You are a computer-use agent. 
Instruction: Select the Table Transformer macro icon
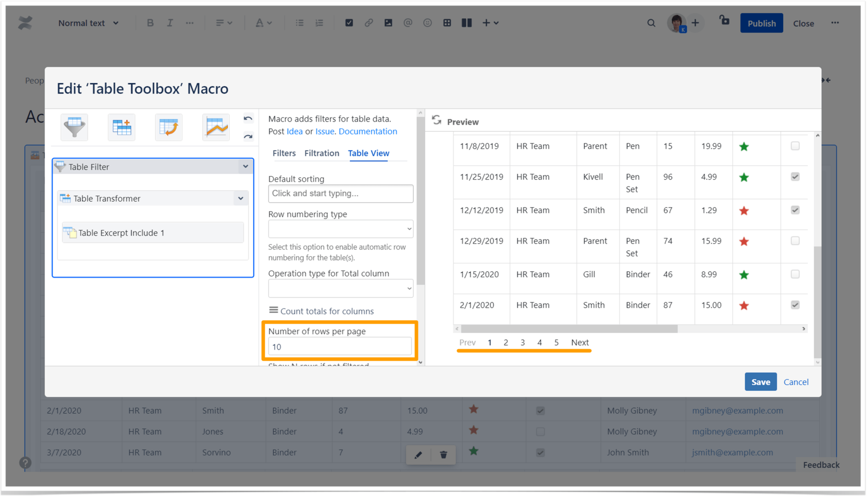click(x=122, y=127)
